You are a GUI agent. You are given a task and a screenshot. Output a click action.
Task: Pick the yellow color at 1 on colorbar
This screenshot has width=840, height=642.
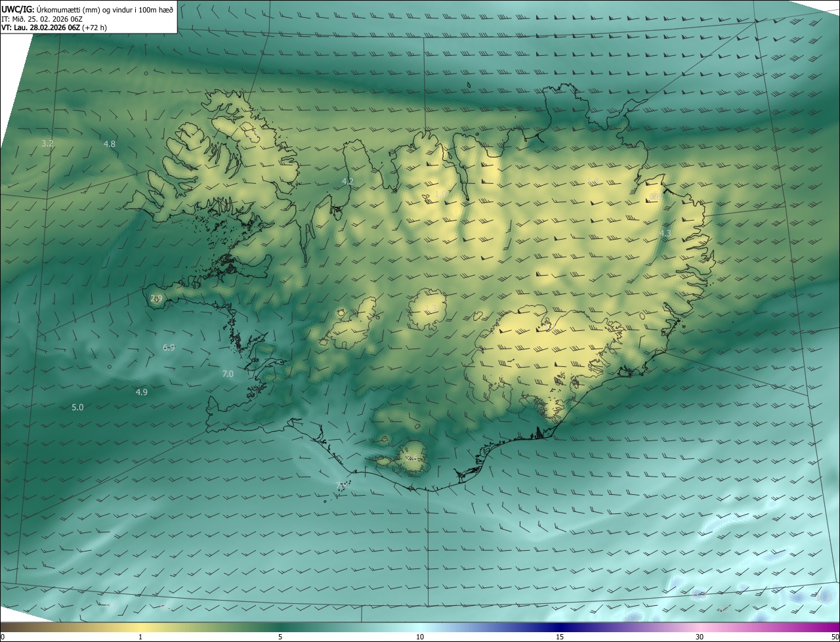tap(140, 627)
